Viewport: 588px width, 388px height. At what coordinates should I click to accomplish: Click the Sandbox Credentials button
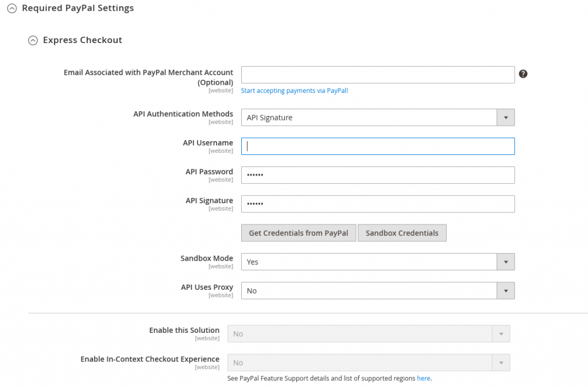tap(402, 233)
